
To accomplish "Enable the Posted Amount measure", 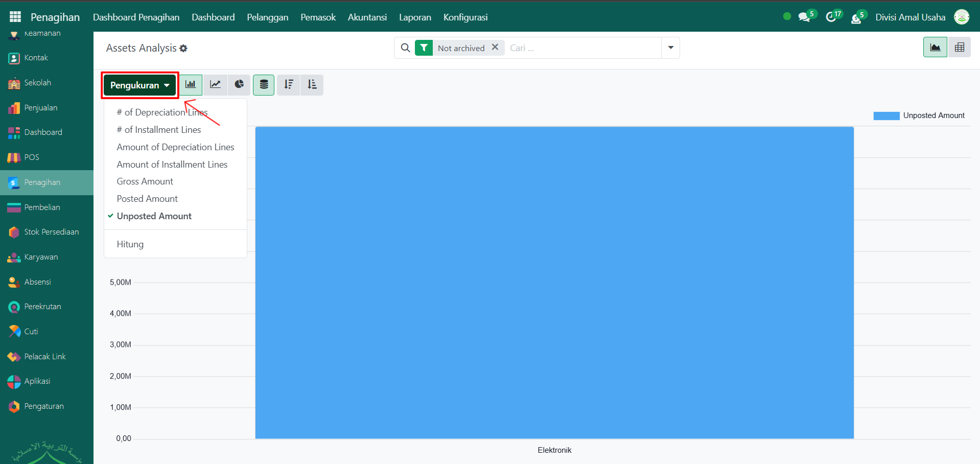I will [147, 199].
